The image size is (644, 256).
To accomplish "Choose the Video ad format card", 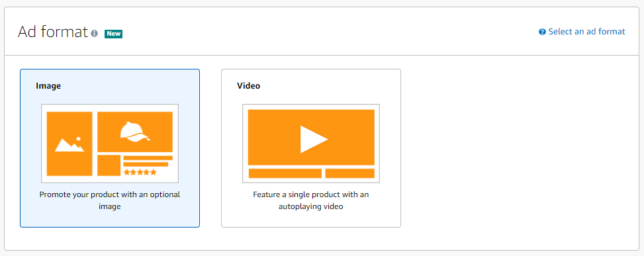I will (311, 148).
